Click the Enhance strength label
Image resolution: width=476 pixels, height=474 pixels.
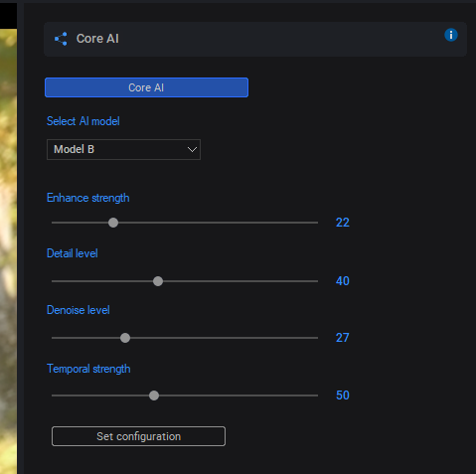click(88, 198)
